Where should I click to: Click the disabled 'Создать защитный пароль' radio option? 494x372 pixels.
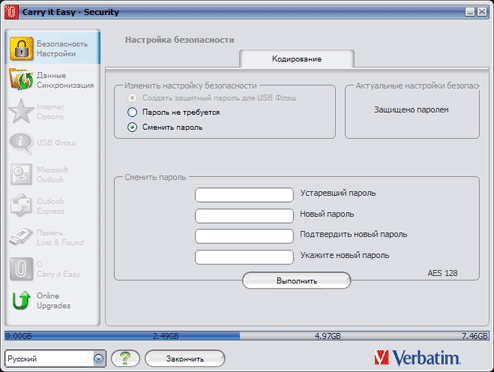[x=132, y=98]
